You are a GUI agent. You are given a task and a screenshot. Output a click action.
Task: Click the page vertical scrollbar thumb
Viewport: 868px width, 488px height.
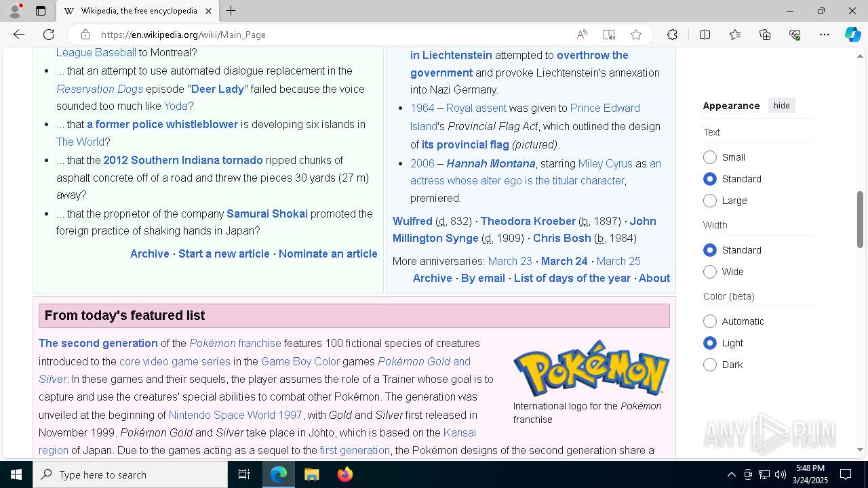860,220
